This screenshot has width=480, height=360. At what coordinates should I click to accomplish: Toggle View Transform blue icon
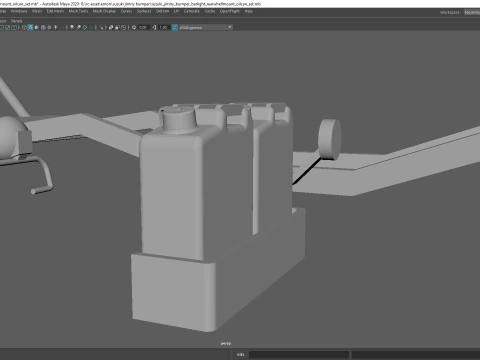[175, 27]
